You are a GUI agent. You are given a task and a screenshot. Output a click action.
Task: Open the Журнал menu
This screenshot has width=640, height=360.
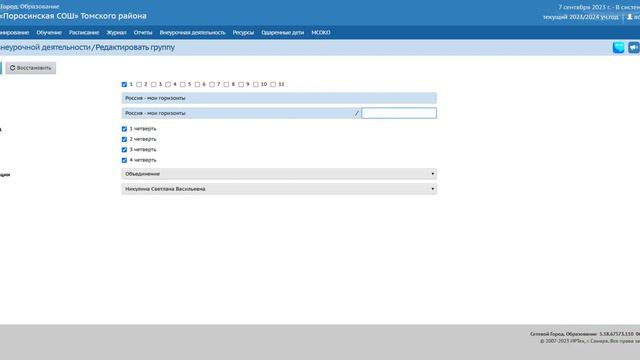(116, 33)
